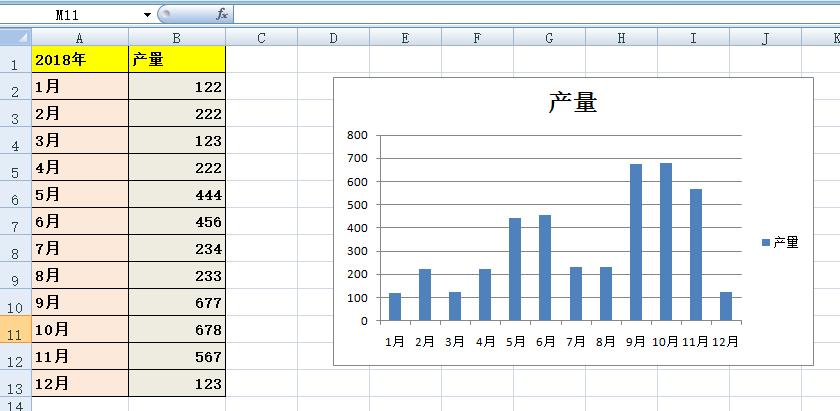Viewport: 840px width, 411px height.
Task: Click cell labeled 2月 in column A
Action: [80, 114]
